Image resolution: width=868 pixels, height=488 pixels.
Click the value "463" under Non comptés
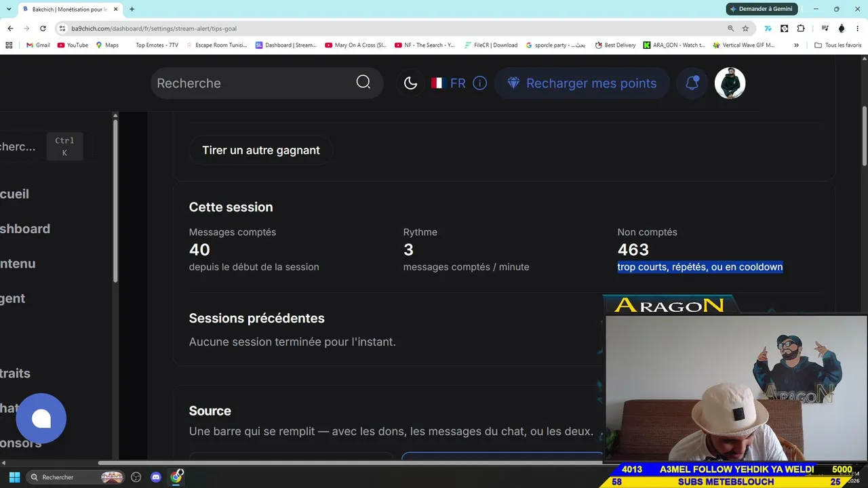[633, 249]
